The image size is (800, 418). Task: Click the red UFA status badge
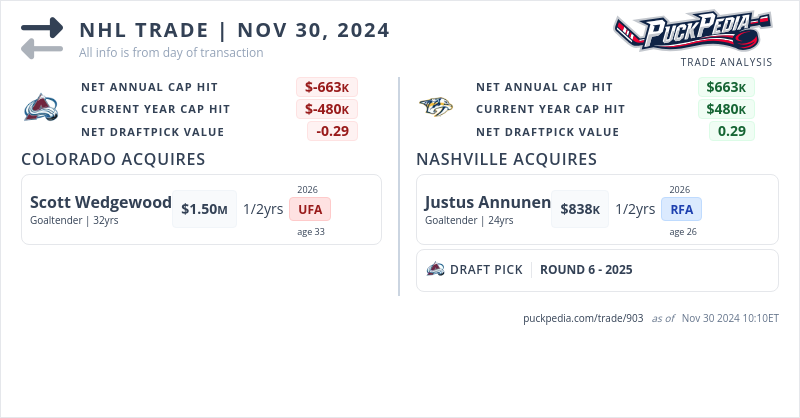pyautogui.click(x=310, y=209)
